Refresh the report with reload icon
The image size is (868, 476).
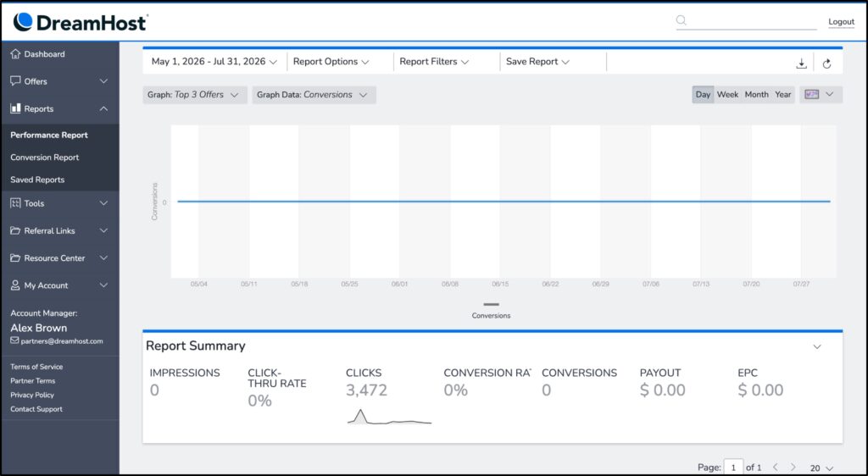tap(826, 64)
